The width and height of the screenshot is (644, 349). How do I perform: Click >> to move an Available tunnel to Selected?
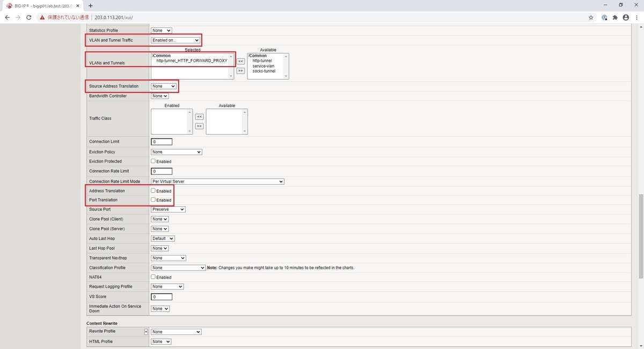click(x=240, y=70)
